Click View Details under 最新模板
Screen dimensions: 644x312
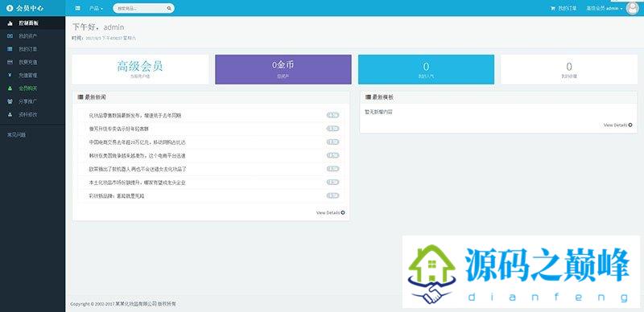click(617, 125)
